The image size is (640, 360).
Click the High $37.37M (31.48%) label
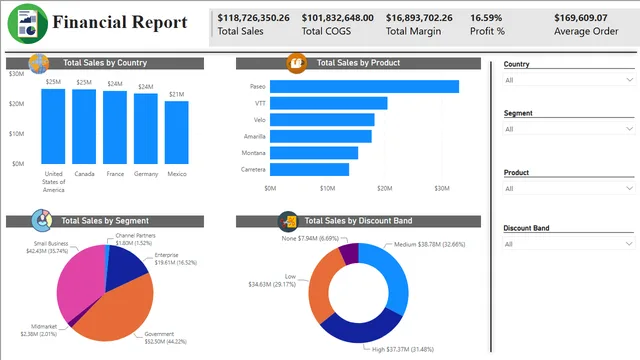click(403, 349)
